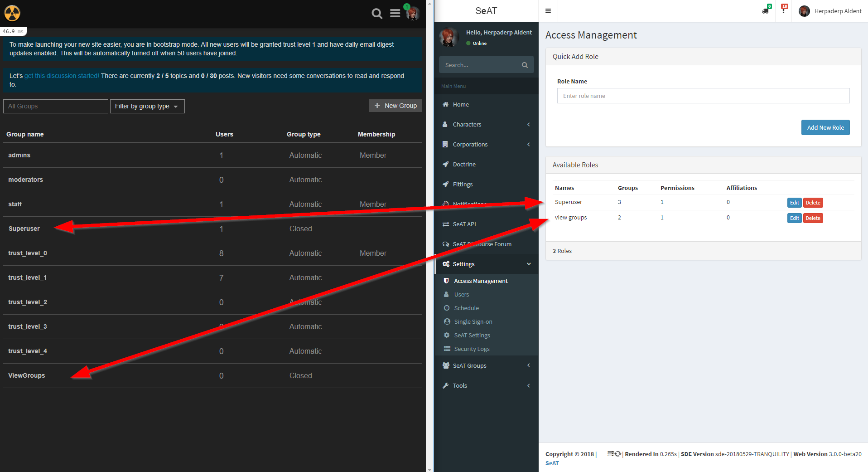Click the SeAT Settings gear icon
Image resolution: width=868 pixels, height=472 pixels.
point(447,335)
